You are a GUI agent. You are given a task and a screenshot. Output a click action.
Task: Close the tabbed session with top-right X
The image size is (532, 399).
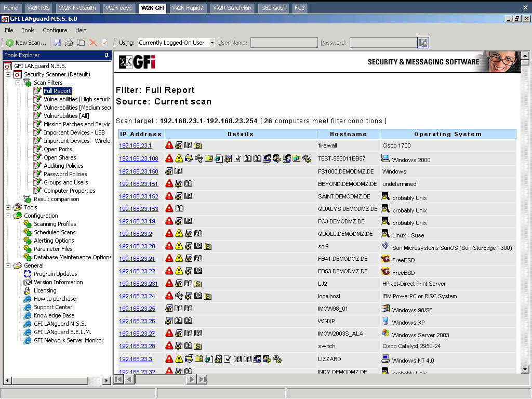(525, 7)
